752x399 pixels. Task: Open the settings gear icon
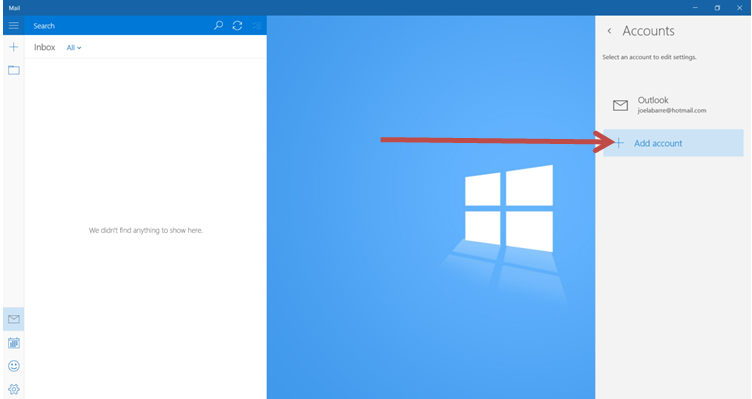point(13,389)
